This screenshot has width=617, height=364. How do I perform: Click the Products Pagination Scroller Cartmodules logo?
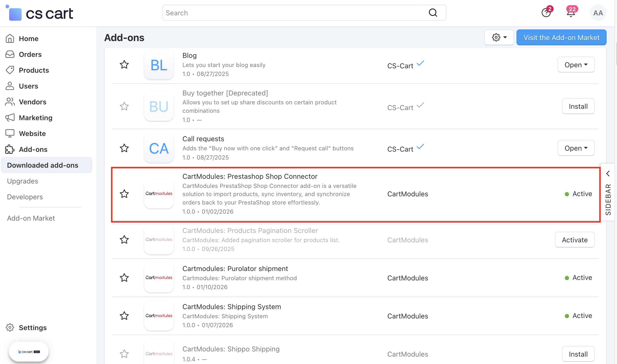[159, 240]
